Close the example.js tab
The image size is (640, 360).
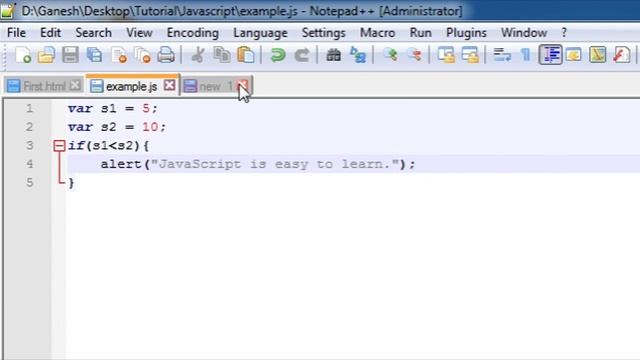[169, 85]
